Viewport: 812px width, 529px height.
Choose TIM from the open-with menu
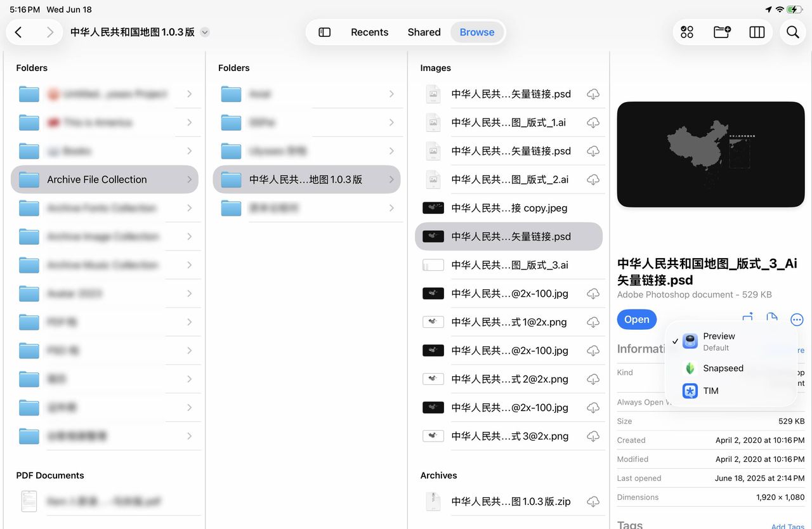tap(710, 391)
